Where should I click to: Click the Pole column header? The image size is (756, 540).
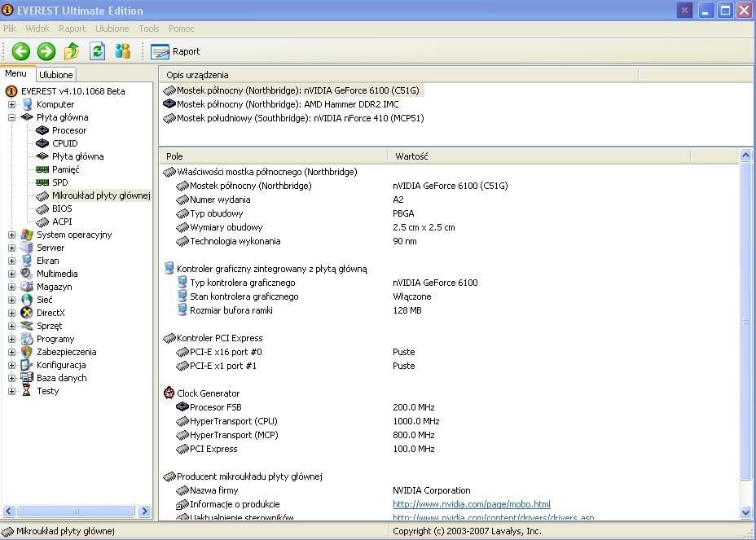[274, 156]
